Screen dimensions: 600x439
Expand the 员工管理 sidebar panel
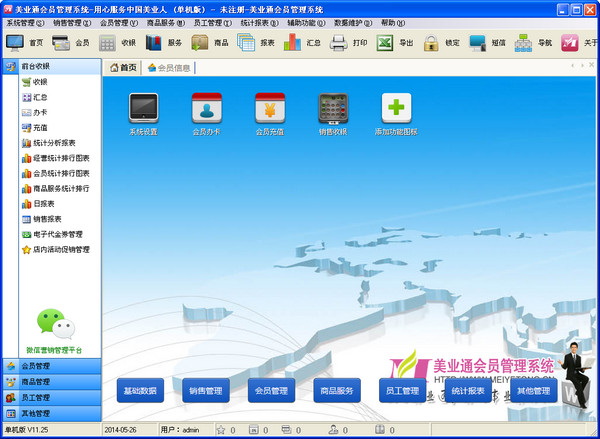click(50, 397)
